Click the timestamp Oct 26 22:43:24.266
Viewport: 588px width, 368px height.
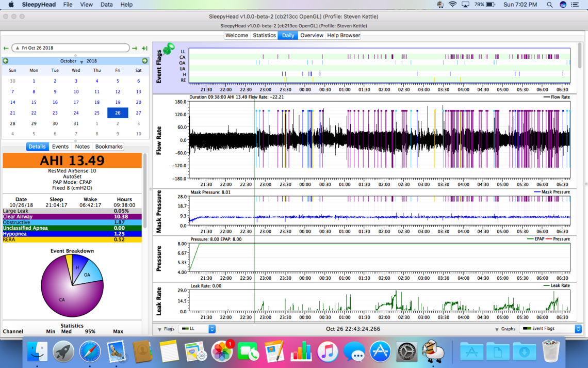pyautogui.click(x=353, y=329)
